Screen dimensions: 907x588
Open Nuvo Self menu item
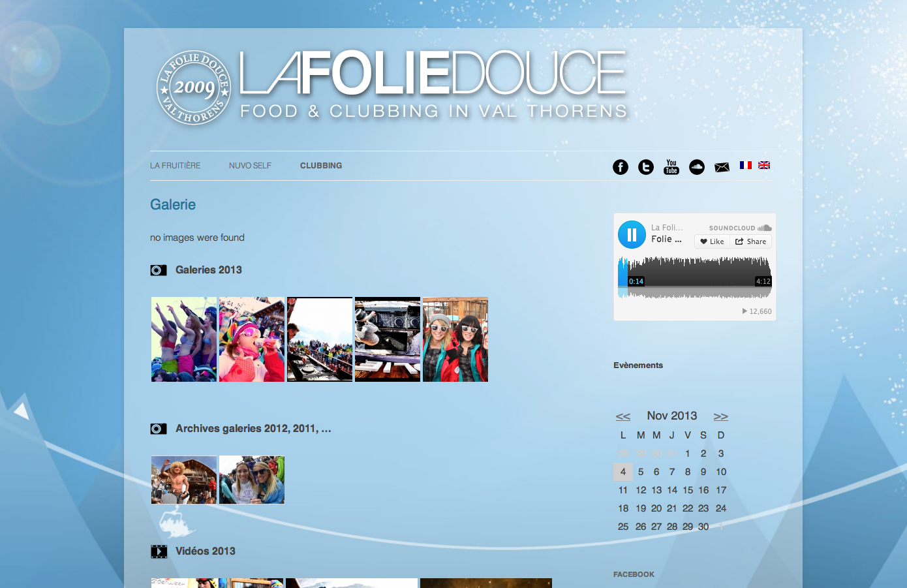pos(250,166)
